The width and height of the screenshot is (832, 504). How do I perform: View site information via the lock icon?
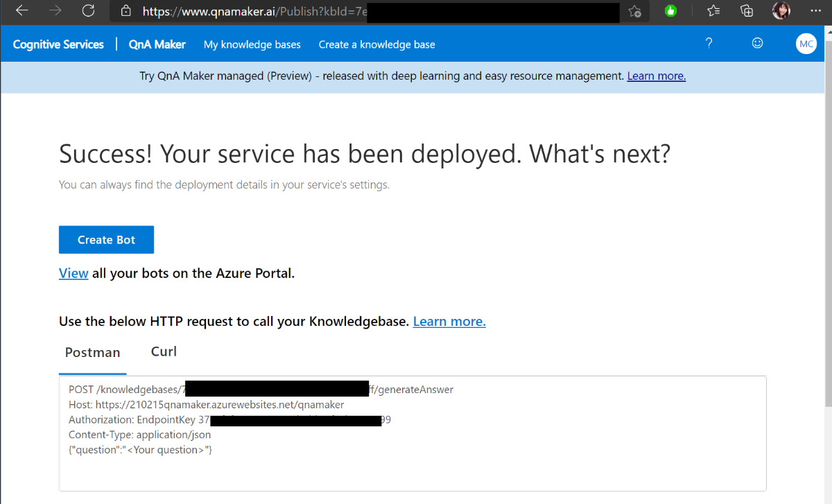click(x=126, y=10)
